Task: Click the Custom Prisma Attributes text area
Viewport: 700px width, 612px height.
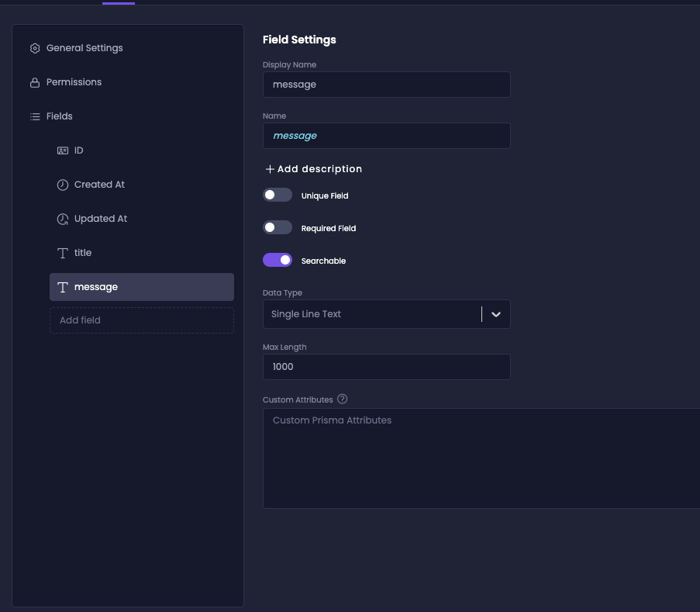Action: point(481,458)
